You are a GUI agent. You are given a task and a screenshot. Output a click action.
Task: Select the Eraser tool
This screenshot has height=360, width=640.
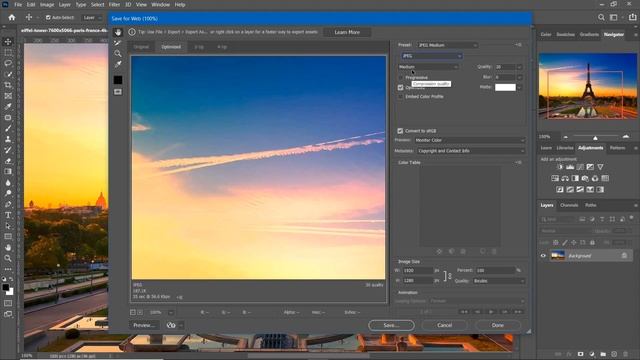point(8,161)
